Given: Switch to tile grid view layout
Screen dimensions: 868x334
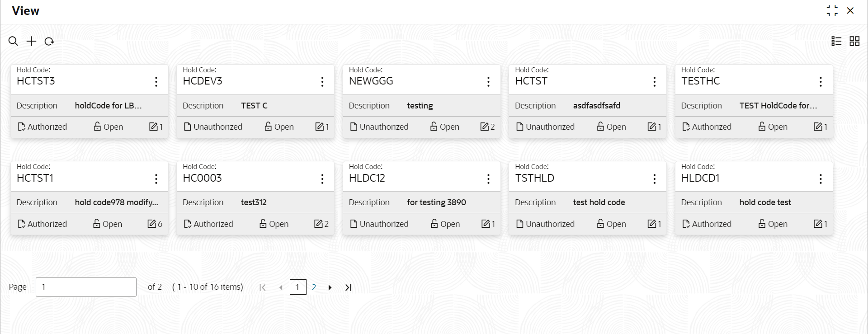Looking at the screenshot, I should [854, 41].
